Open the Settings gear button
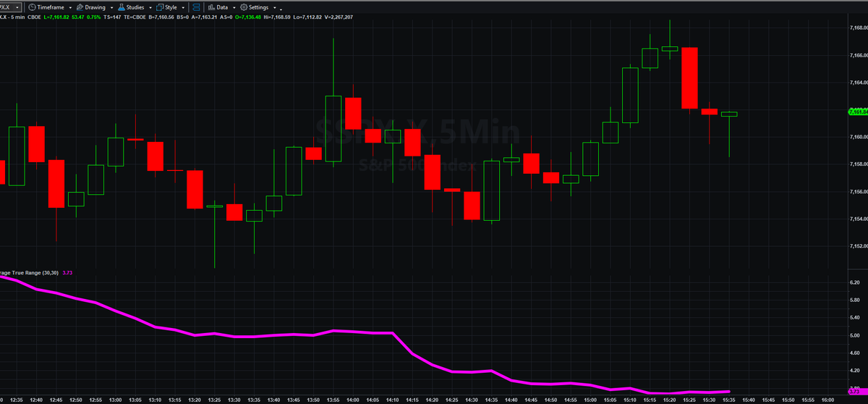Viewport: 868px width, 404px height. (254, 7)
